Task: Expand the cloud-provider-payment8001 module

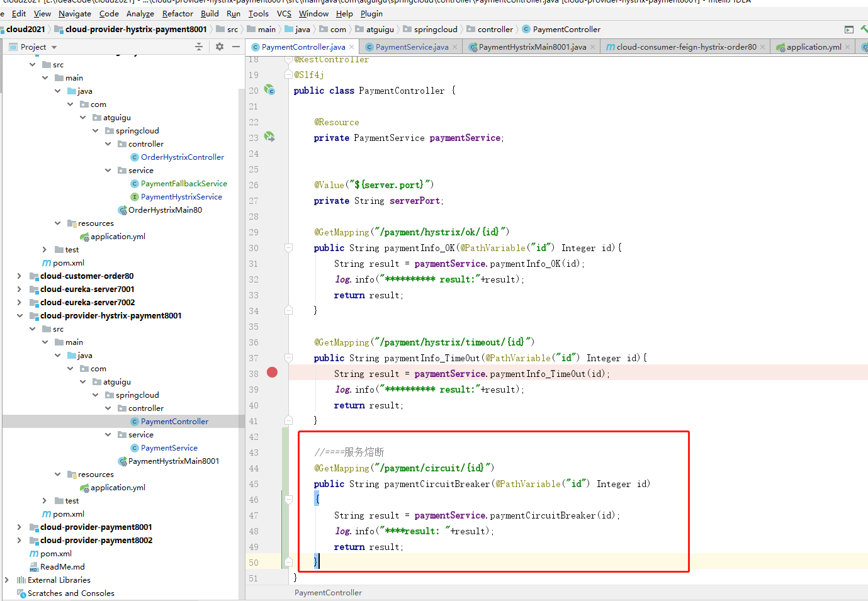Action: (20, 527)
